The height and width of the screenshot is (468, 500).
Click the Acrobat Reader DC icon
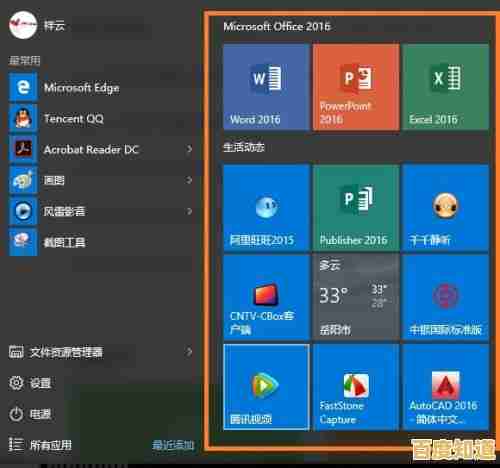(x=23, y=149)
